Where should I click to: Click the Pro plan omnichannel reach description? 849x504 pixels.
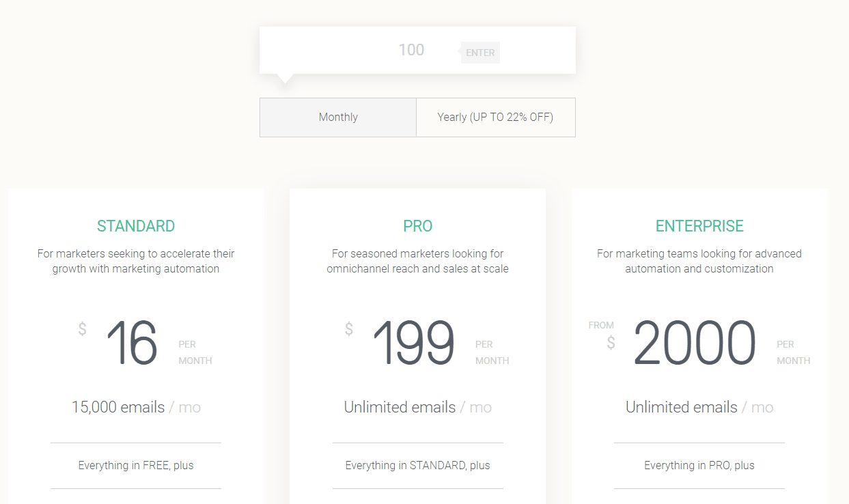[417, 262]
